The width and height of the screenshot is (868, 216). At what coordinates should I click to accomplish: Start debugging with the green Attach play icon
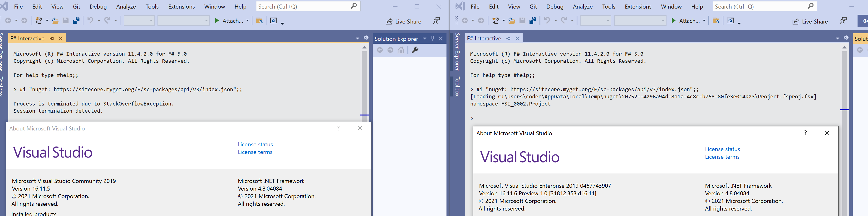pyautogui.click(x=217, y=20)
